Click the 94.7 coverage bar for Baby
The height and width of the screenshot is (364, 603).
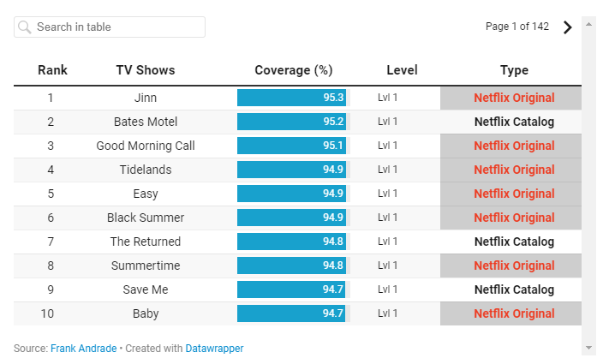click(291, 313)
